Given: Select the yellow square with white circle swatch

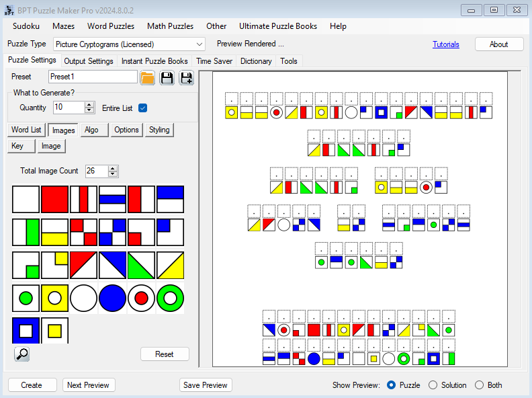Looking at the screenshot, I should click(55, 298).
